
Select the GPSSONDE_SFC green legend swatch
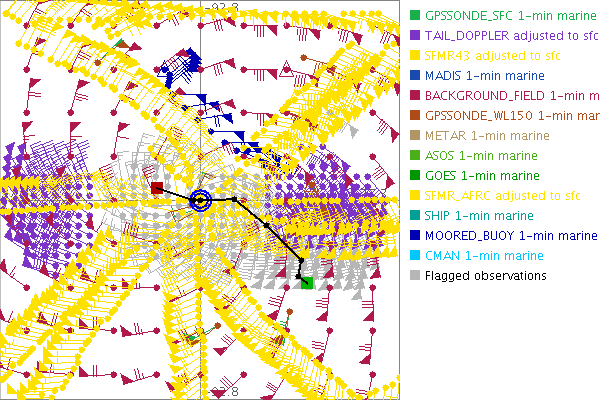pos(415,16)
